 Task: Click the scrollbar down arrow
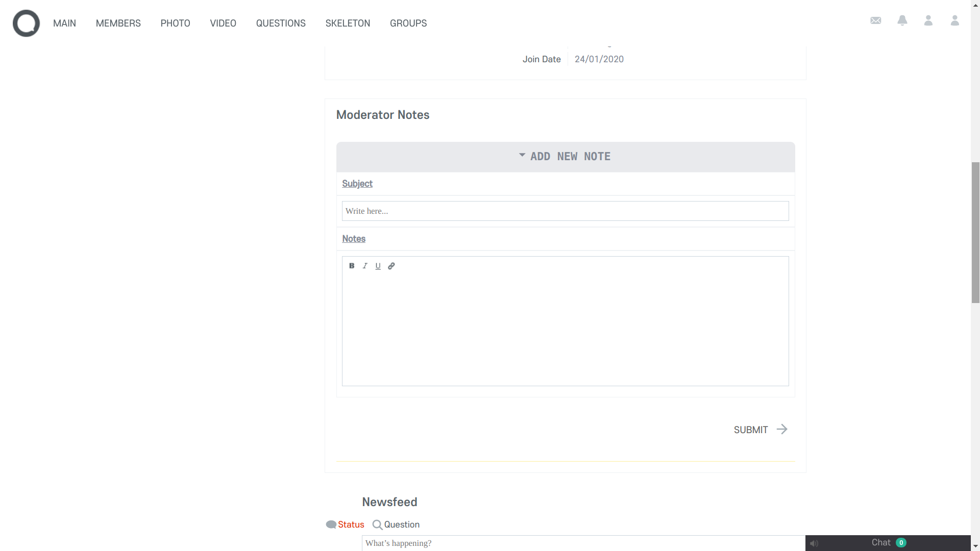(975, 546)
